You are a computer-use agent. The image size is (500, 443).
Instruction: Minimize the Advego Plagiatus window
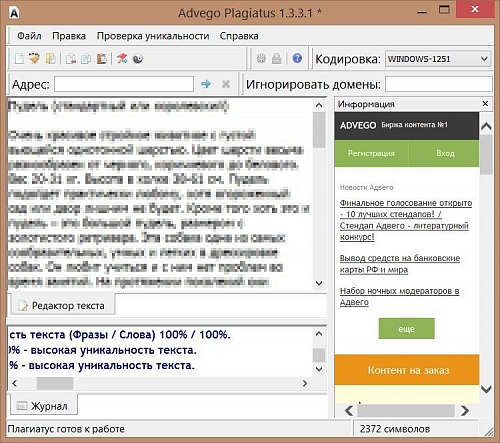tap(422, 12)
